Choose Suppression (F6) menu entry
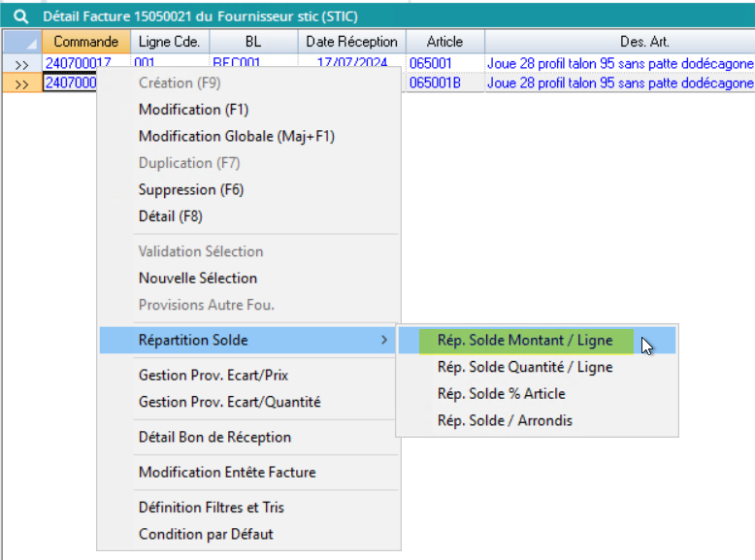The width and height of the screenshot is (755, 560). pos(191,189)
